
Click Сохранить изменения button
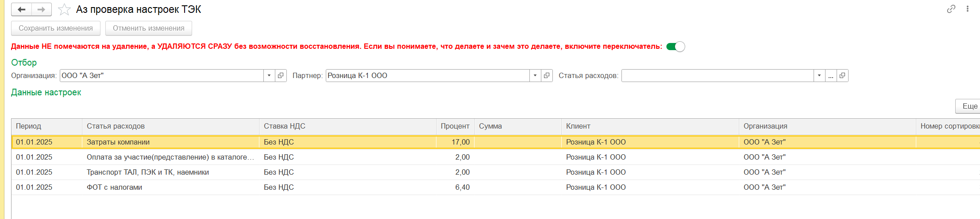56,28
